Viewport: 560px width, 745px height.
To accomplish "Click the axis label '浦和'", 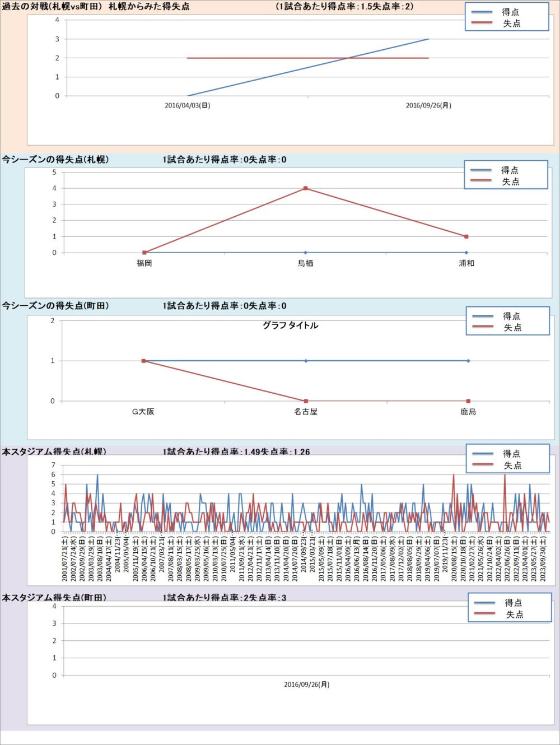I will (466, 263).
